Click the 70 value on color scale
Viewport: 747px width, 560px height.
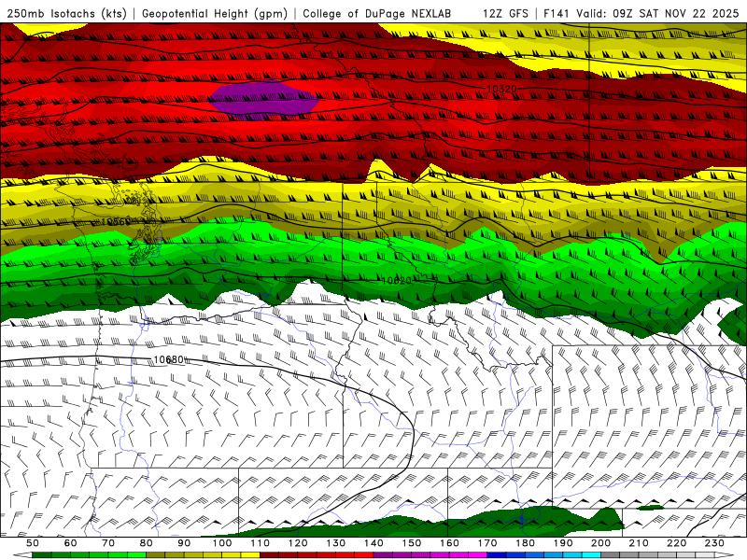point(108,543)
